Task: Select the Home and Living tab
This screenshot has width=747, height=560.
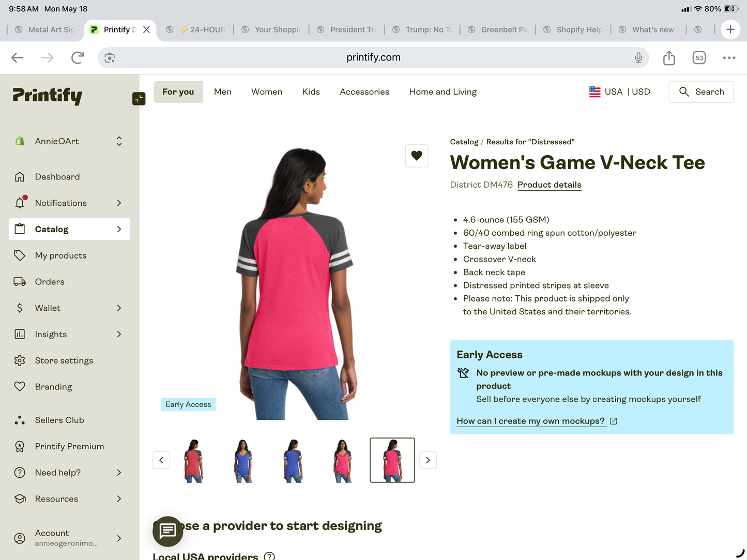Action: click(x=443, y=92)
